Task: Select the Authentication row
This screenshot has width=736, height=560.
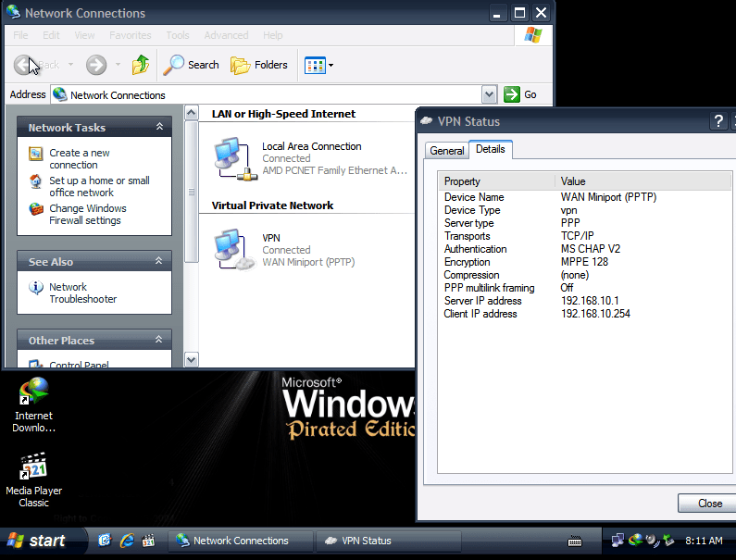Action: (x=585, y=249)
